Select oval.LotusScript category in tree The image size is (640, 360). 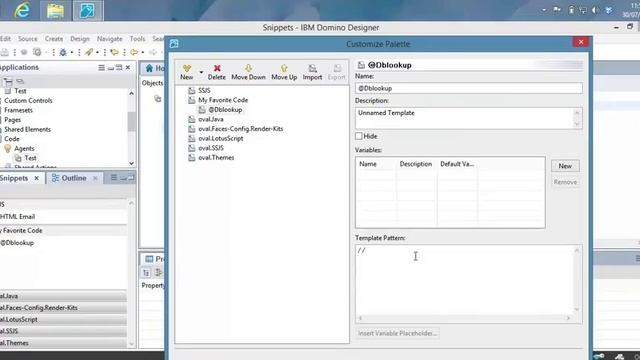coord(220,138)
